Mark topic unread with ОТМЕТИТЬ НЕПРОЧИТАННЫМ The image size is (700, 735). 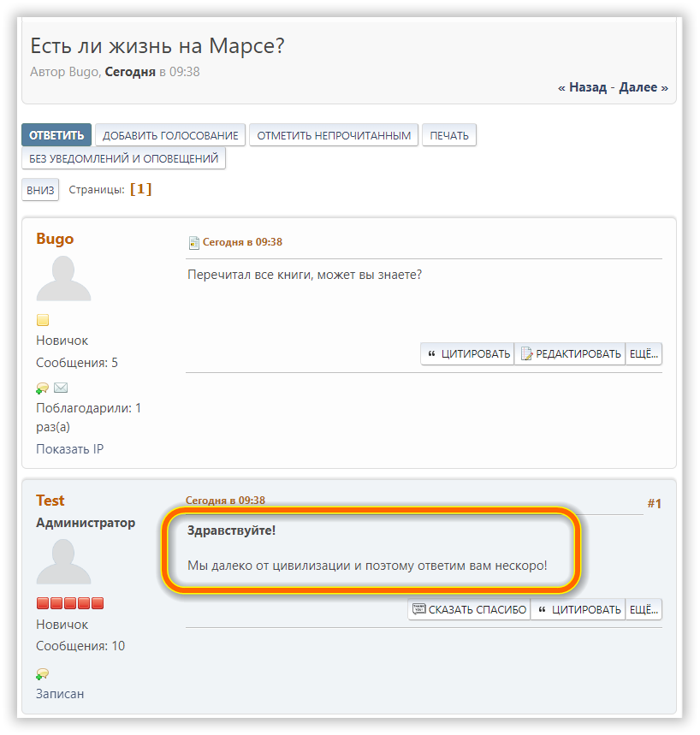tap(334, 135)
